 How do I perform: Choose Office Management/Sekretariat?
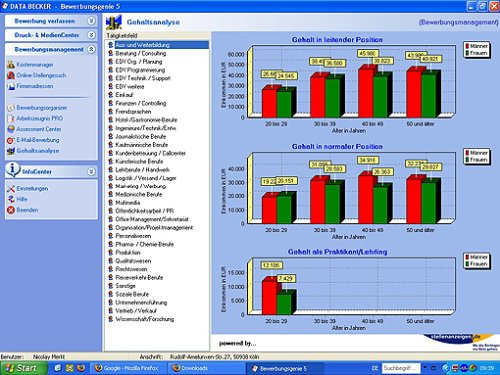point(152,219)
